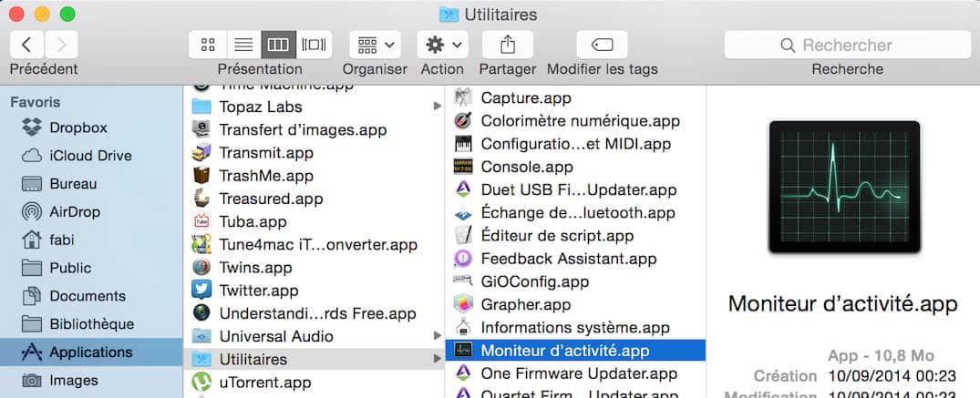Select Éditeur de script.app
Image resolution: width=980 pixels, height=398 pixels.
click(x=575, y=236)
